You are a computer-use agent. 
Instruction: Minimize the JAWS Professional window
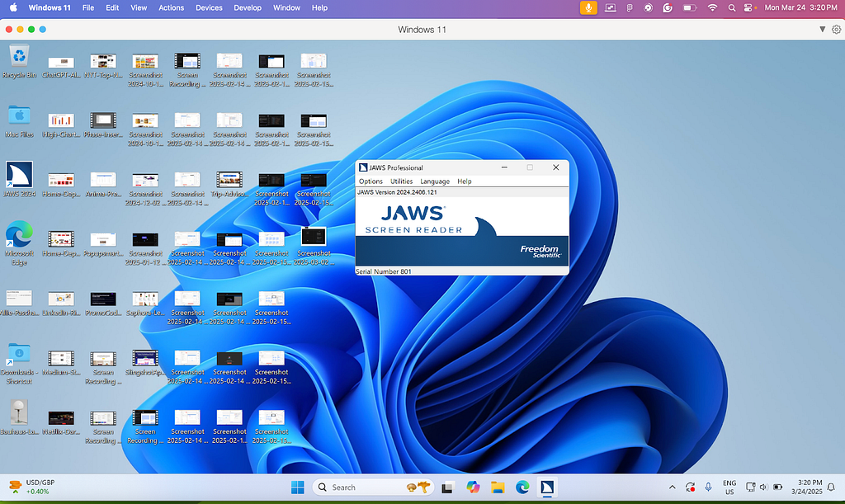pos(504,167)
